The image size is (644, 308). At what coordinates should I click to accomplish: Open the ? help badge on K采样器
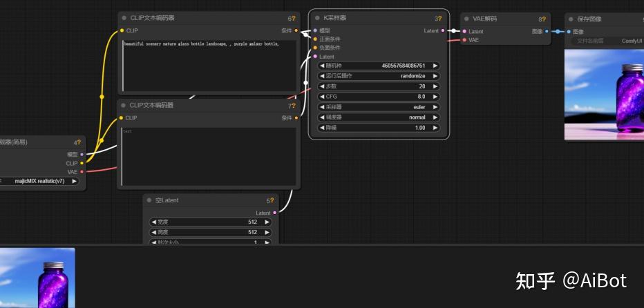pyautogui.click(x=440, y=19)
